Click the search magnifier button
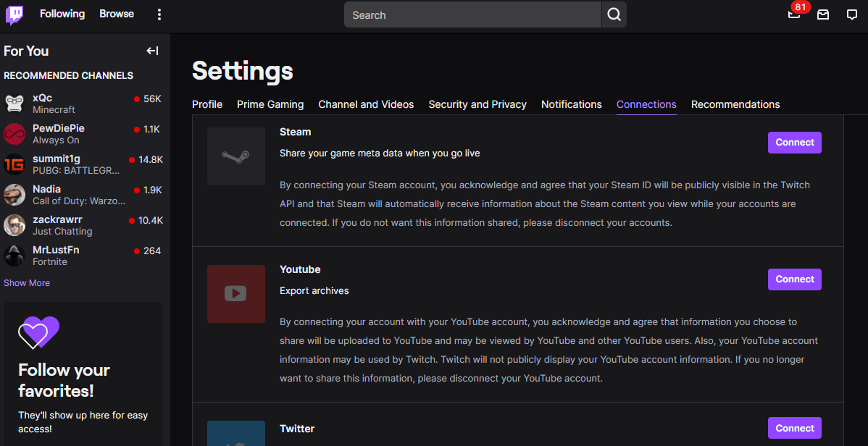The image size is (868, 446). click(x=614, y=15)
